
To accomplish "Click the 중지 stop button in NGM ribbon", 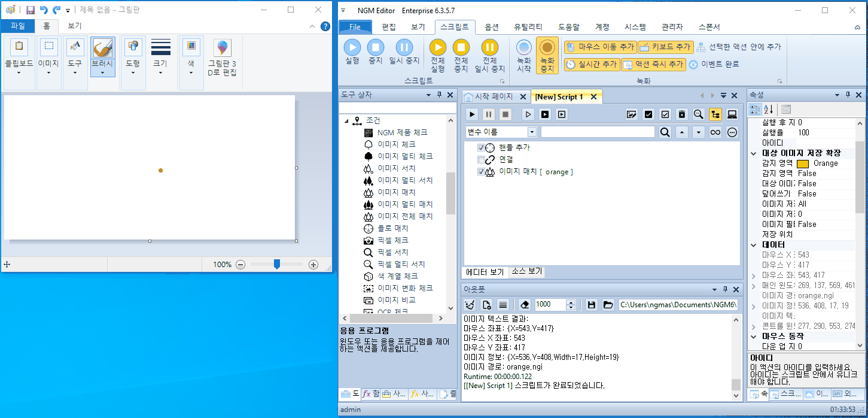I will coord(376,52).
